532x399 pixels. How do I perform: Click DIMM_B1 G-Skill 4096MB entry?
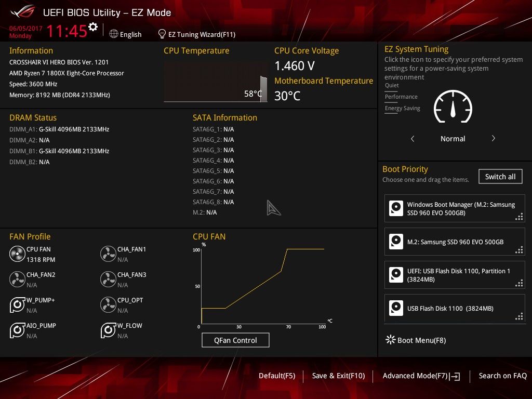59,151
